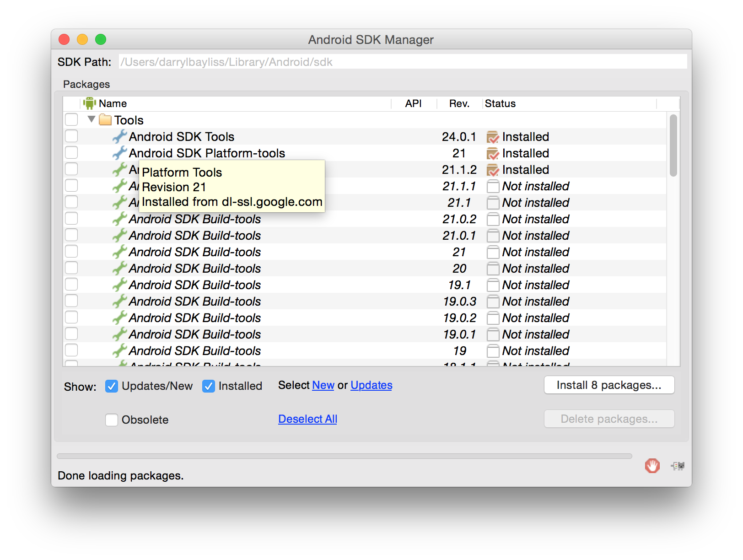Enable the Obsolete show filter

112,420
